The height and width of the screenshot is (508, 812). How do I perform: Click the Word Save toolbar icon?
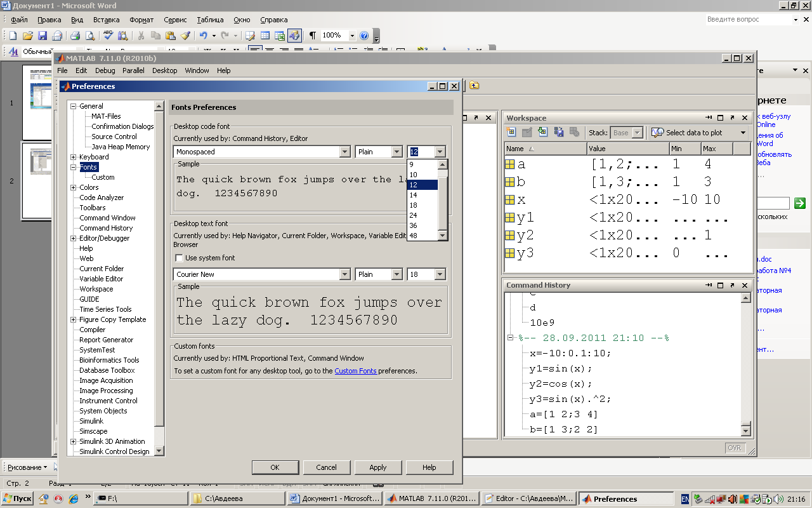(x=43, y=36)
